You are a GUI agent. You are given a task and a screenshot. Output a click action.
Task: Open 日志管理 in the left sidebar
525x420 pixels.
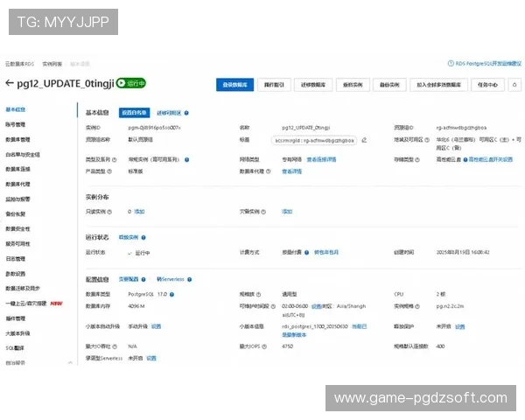coord(16,259)
